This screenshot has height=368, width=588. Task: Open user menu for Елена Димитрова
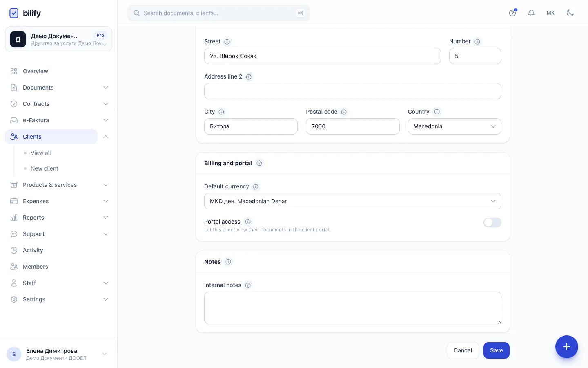click(58, 354)
